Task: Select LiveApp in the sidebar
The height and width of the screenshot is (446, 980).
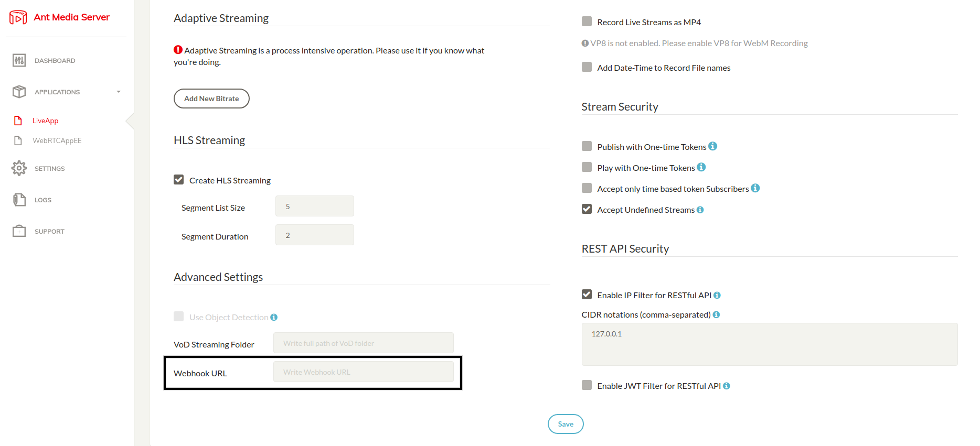Action: click(45, 121)
